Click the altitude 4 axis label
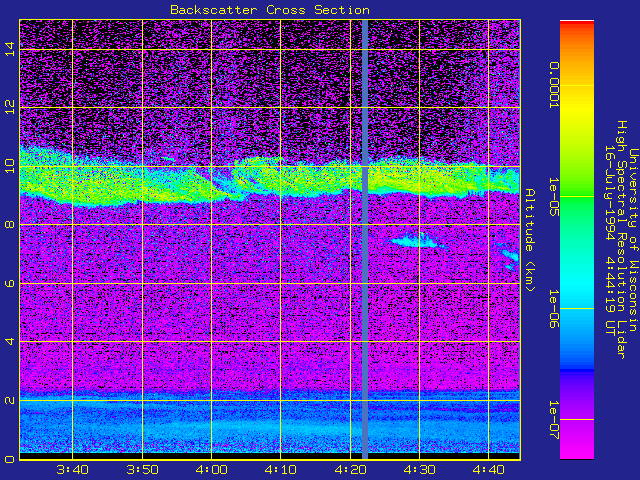This screenshot has height=480, width=640. click(10, 341)
